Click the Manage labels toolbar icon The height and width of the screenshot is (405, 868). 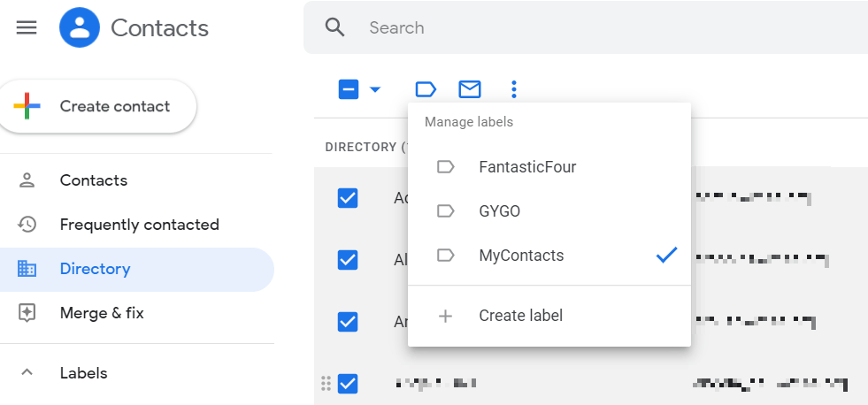[x=426, y=89]
